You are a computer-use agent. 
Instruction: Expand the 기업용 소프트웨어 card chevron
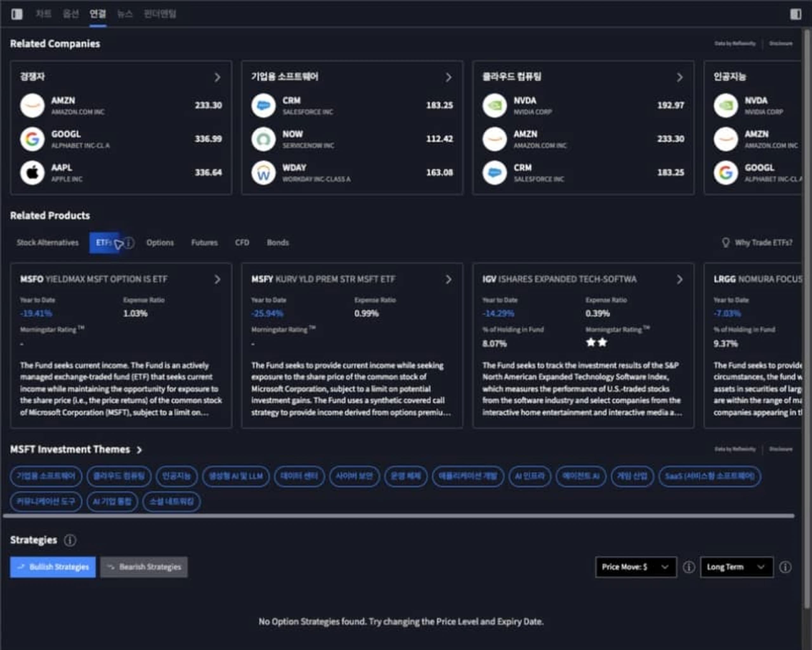pyautogui.click(x=449, y=78)
